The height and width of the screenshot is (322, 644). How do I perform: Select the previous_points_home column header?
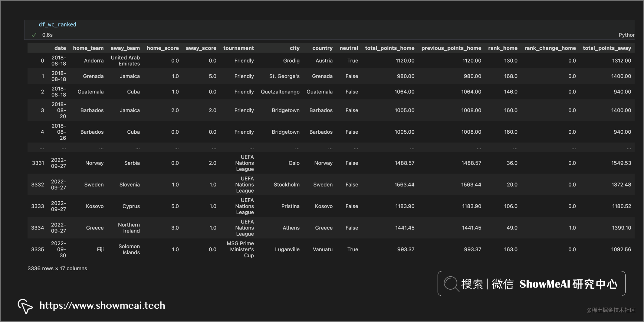pos(451,48)
